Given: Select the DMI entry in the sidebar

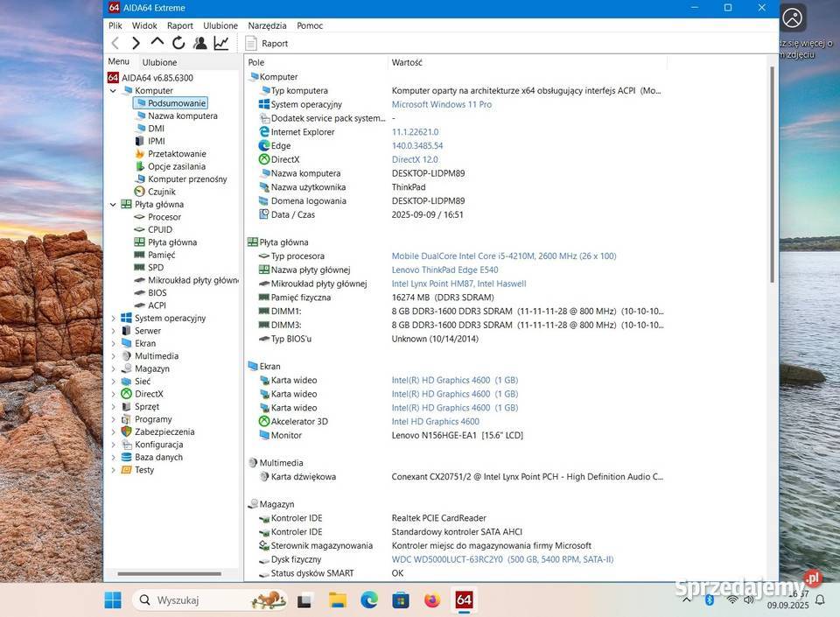Looking at the screenshot, I should point(155,128).
